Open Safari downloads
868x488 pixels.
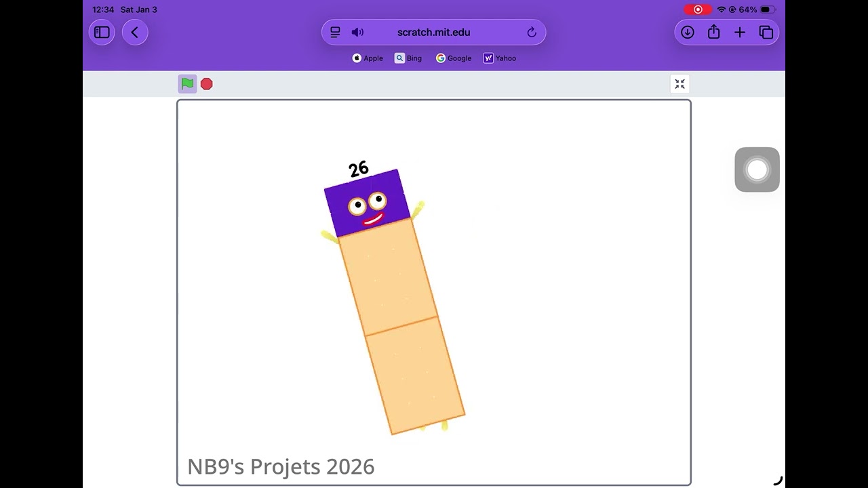pyautogui.click(x=688, y=32)
